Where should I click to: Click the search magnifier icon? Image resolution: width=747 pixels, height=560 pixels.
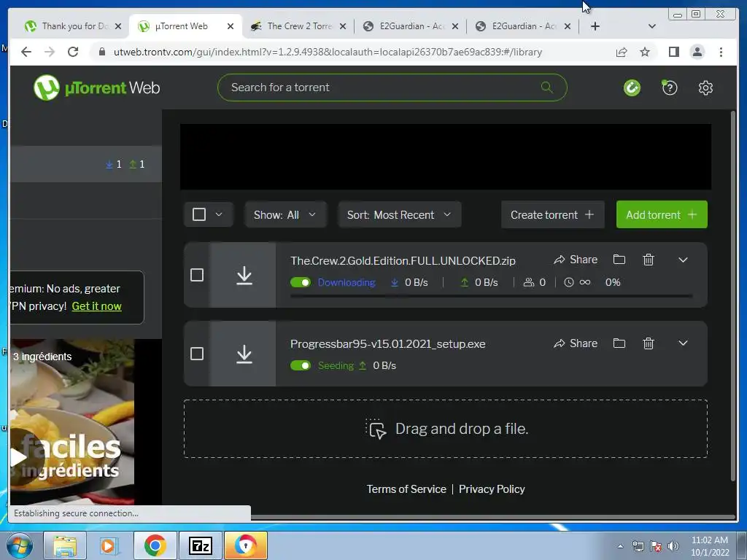click(x=547, y=87)
